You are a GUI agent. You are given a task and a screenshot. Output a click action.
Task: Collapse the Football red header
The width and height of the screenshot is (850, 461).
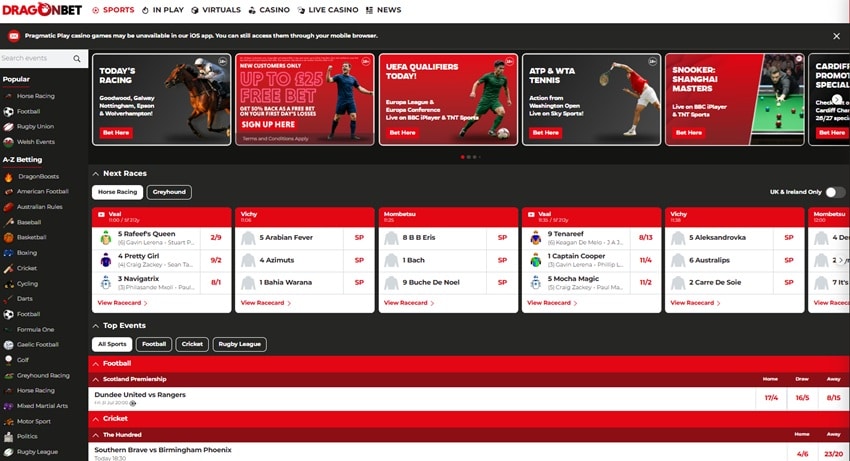point(95,363)
